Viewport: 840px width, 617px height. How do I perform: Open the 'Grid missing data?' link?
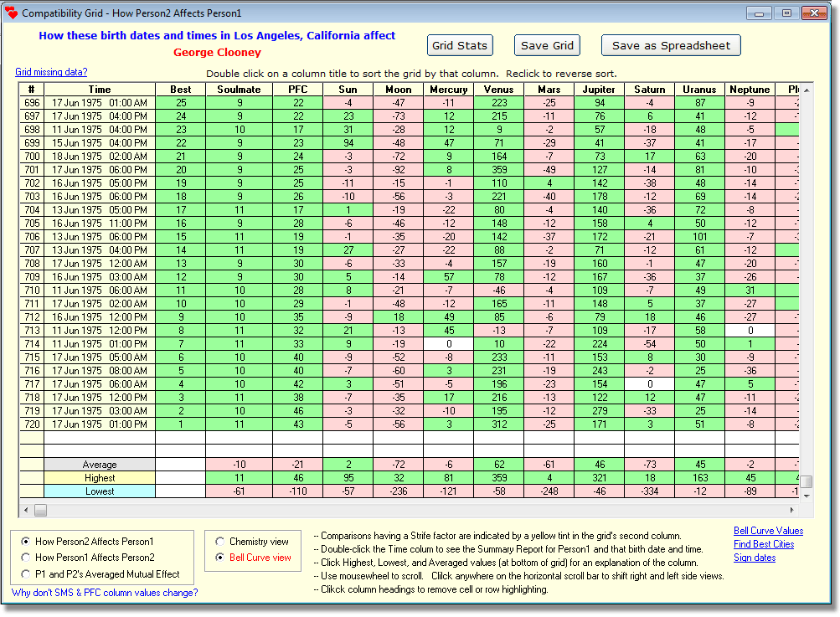coord(50,72)
